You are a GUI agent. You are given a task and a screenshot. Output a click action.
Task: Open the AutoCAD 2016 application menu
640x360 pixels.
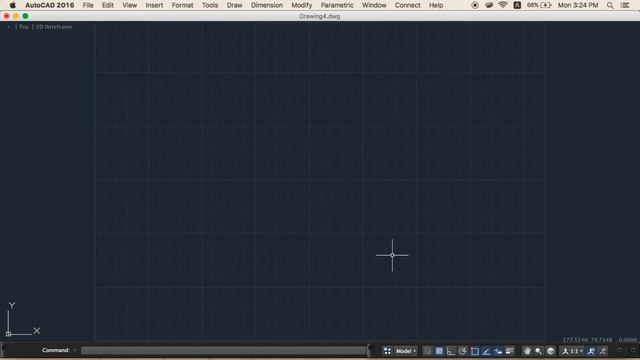tap(50, 5)
